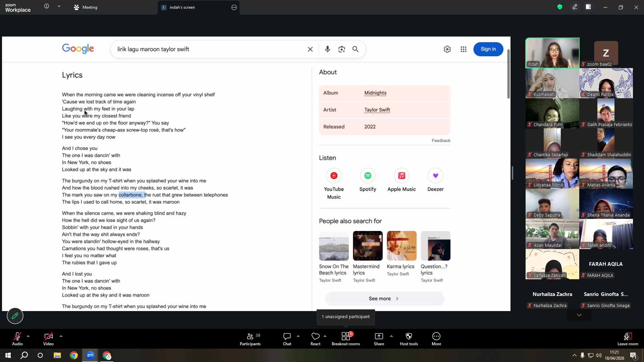The image size is (644, 362).
Task: Open Mastermind lyrics thumbnail
Action: [x=368, y=246]
